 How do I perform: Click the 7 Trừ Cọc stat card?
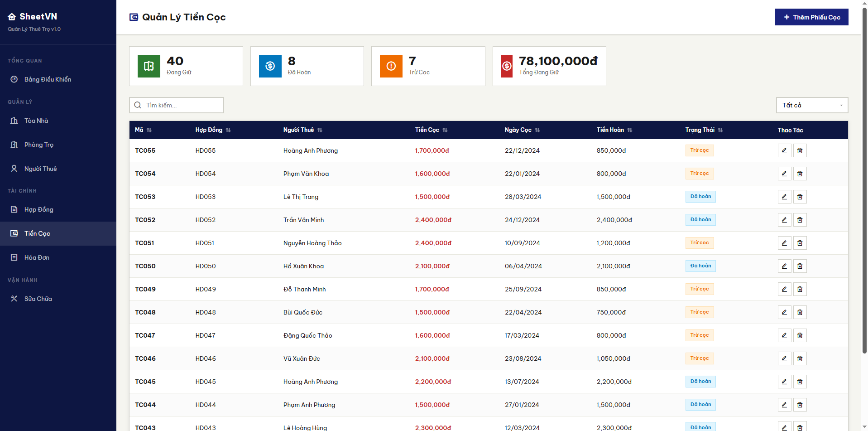[428, 66]
